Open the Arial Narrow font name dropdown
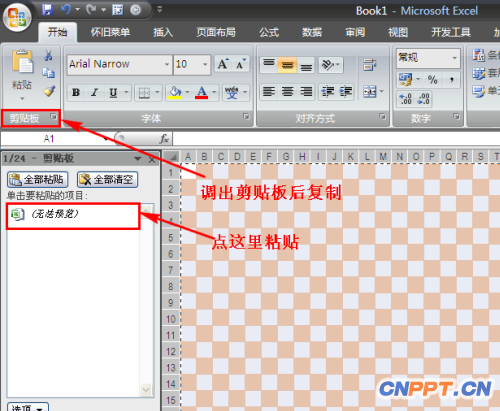The height and width of the screenshot is (411, 500). pyautogui.click(x=167, y=64)
